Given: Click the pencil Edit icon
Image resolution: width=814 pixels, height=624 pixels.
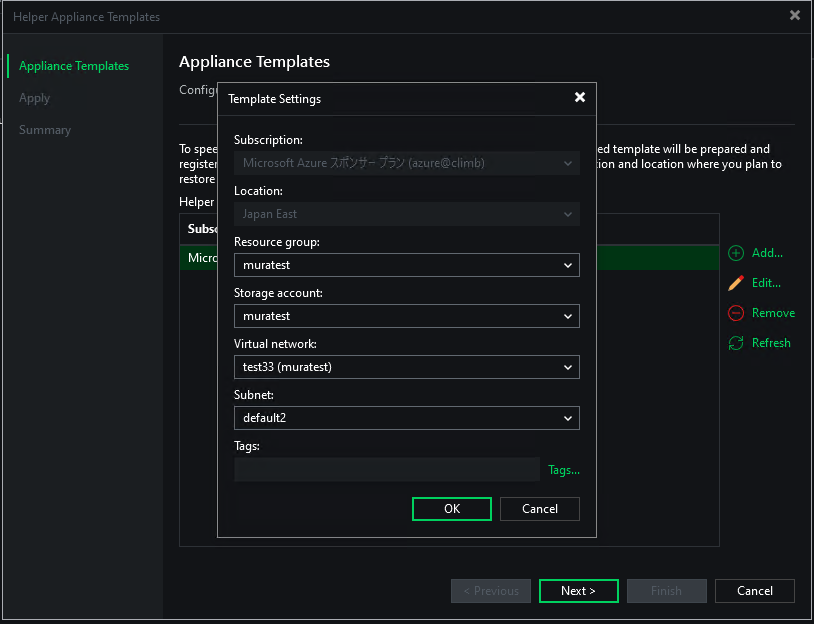Looking at the screenshot, I should [x=736, y=283].
